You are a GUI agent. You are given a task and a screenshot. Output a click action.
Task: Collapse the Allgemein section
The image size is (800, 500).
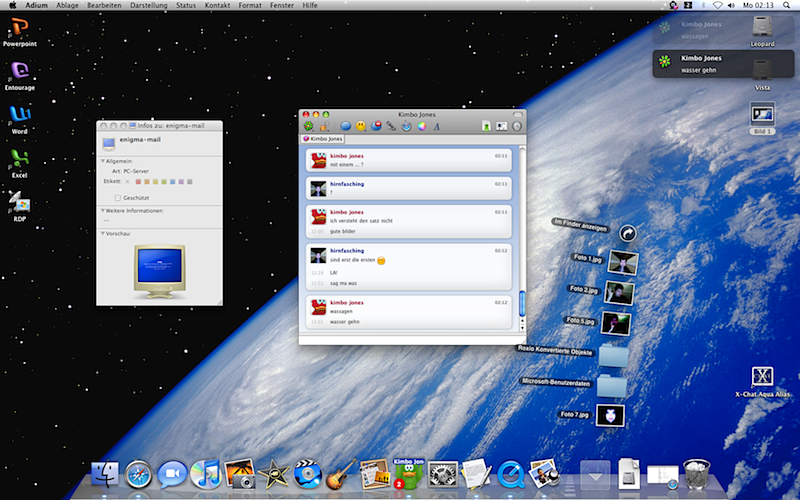coord(103,161)
